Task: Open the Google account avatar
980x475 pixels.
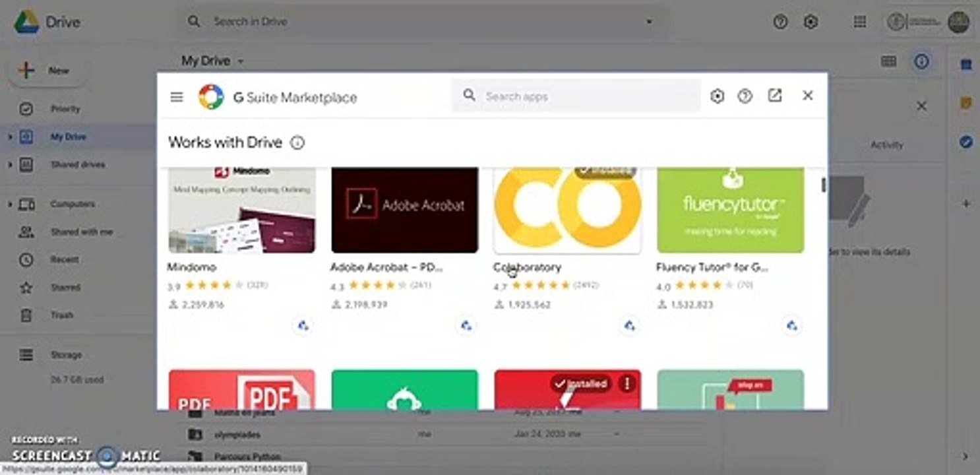Action: click(x=958, y=22)
